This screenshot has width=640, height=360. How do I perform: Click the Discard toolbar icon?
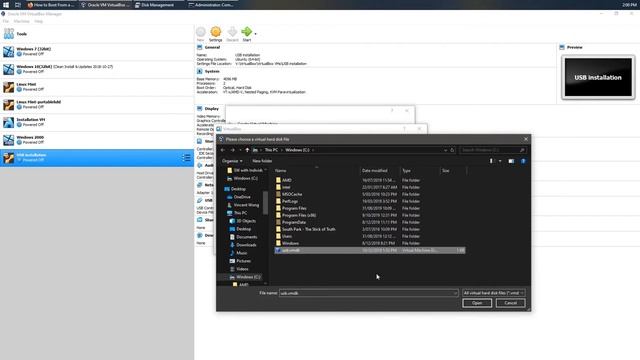pos(232,32)
